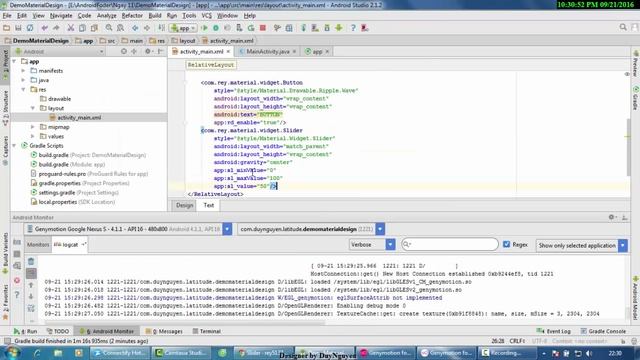640x360 pixels.
Task: Open the process selection dropdown
Action: (x=380, y=229)
